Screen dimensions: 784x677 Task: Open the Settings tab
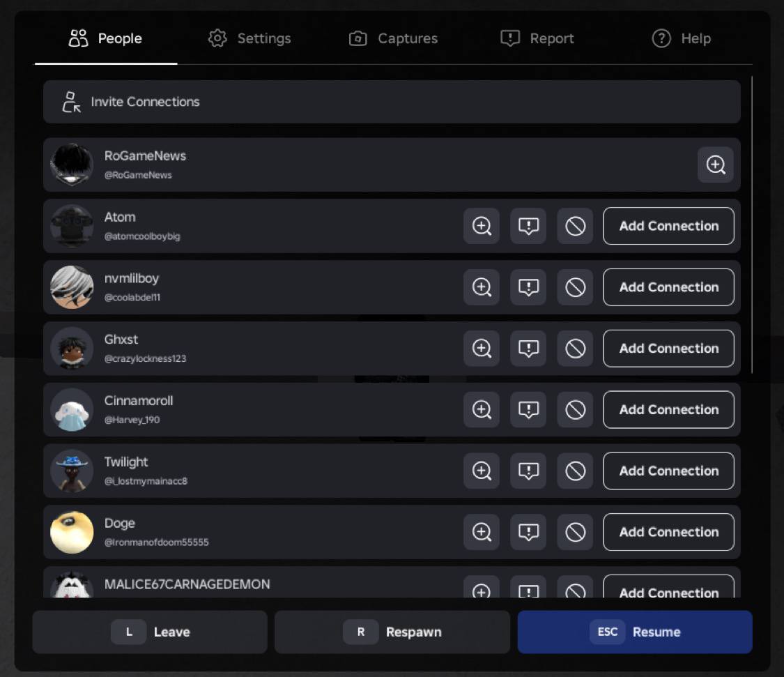(x=249, y=38)
